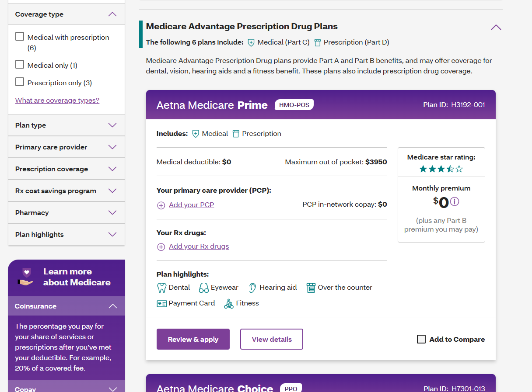The width and height of the screenshot is (532, 392).
Task: Click the HMO-POS plan type badge
Action: click(x=294, y=105)
